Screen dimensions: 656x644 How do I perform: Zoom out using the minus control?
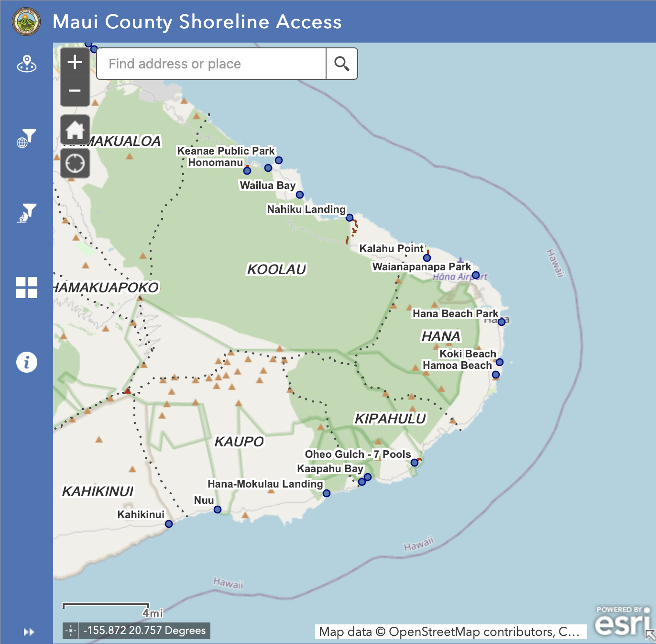[x=75, y=90]
